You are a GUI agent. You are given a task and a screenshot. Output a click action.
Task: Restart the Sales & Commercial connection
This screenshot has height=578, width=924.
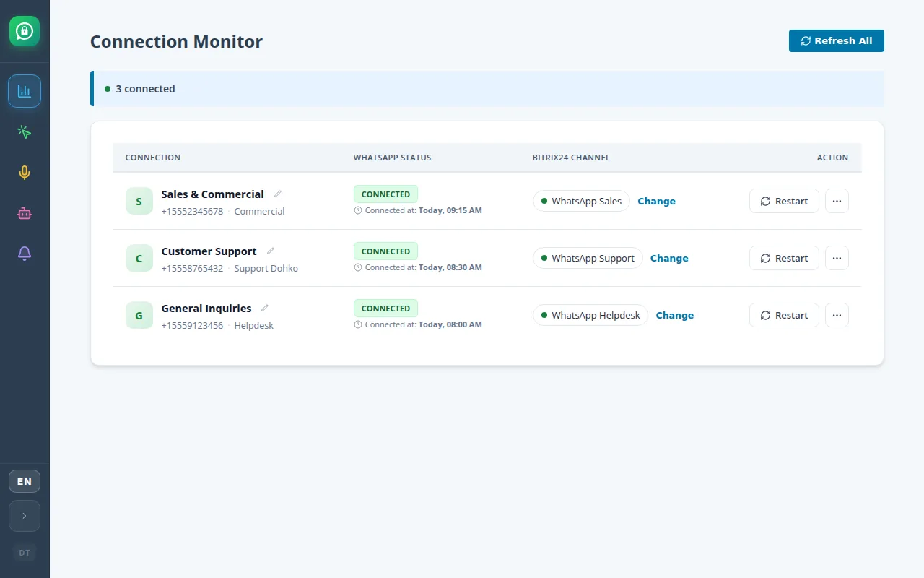coord(784,201)
